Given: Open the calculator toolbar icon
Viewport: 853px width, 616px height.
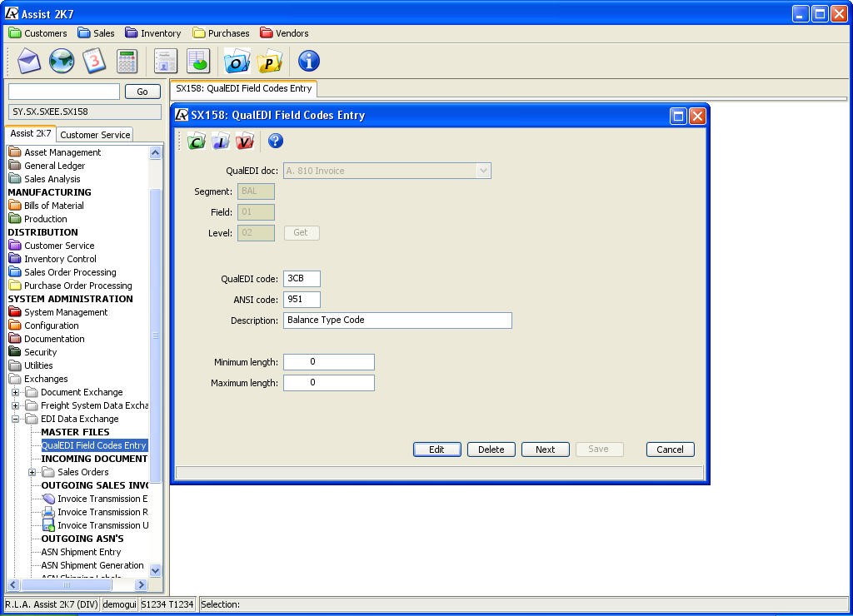Looking at the screenshot, I should coord(127,61).
